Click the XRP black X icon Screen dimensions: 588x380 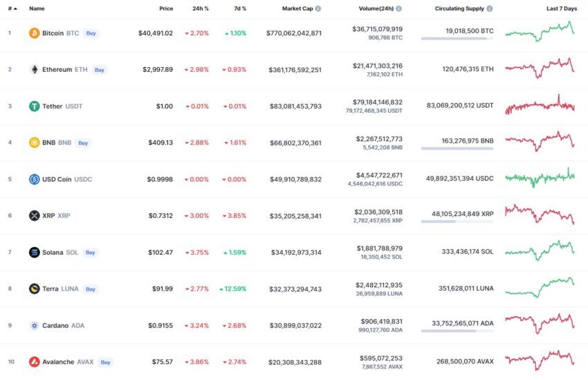(34, 216)
